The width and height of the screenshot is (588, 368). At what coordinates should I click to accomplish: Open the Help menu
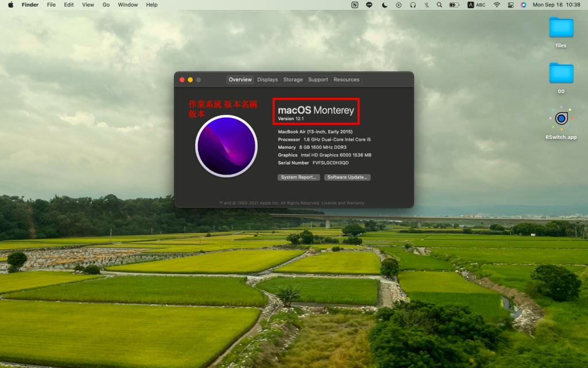[152, 5]
